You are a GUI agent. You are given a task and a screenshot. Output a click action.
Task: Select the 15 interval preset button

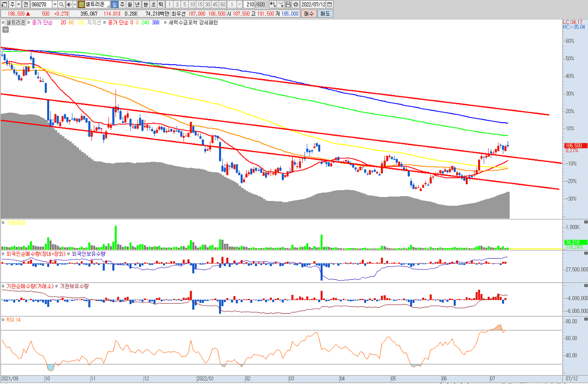pyautogui.click(x=200, y=5)
